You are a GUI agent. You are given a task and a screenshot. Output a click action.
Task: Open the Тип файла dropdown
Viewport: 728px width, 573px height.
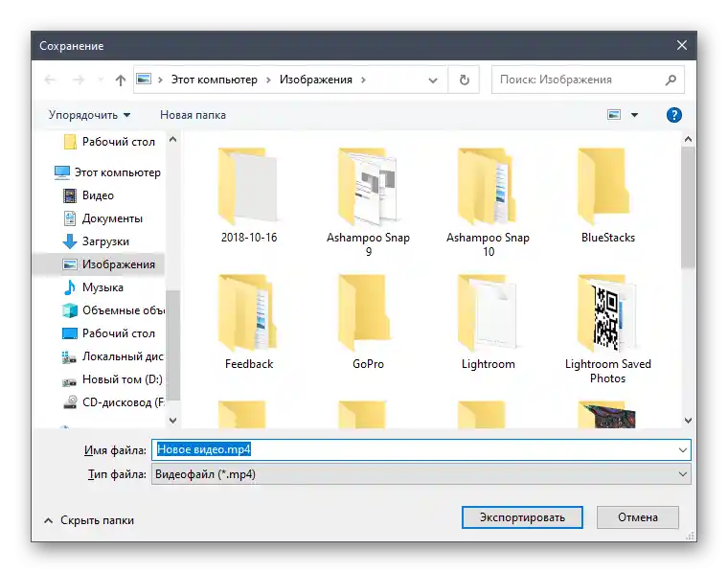point(420,473)
